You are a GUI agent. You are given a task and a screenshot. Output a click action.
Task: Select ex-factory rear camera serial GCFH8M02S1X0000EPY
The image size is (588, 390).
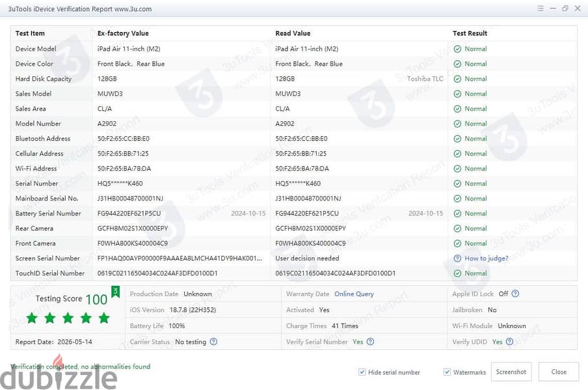[133, 229]
